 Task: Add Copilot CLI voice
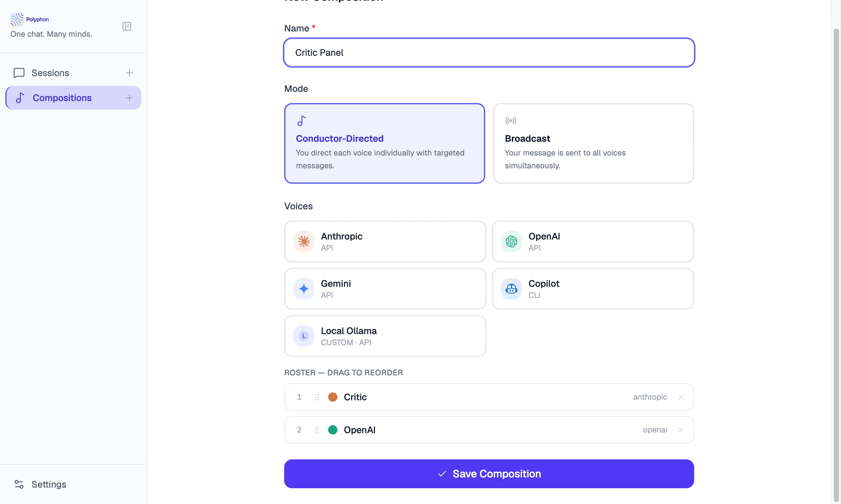click(x=593, y=289)
